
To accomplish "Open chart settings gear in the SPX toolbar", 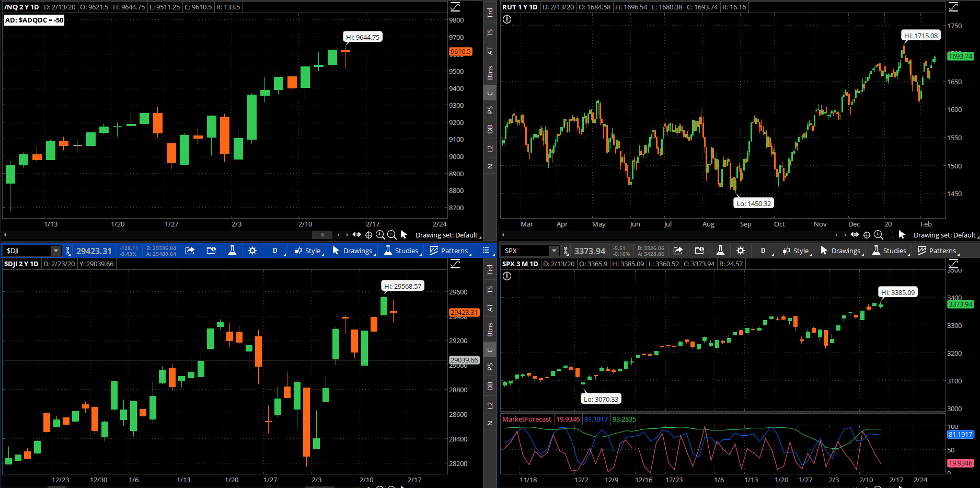I will pos(741,251).
